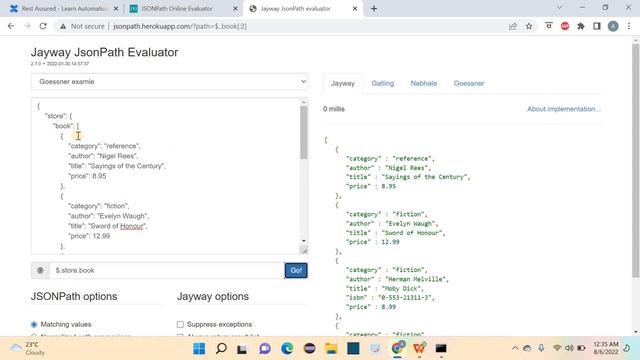The height and width of the screenshot is (360, 640).
Task: Click the browser back arrow
Action: coord(11,26)
